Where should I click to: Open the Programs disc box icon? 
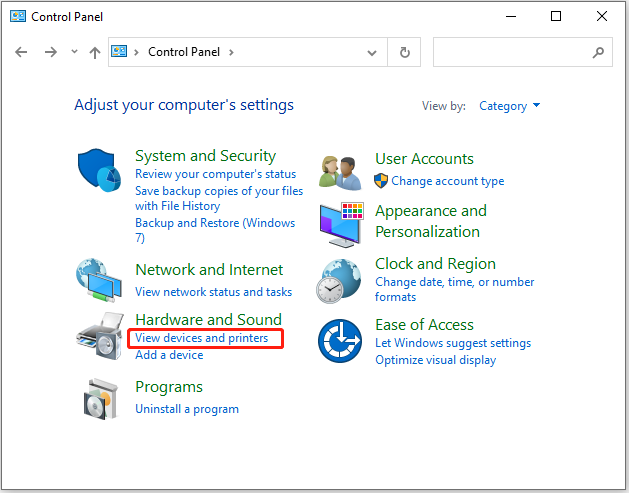pyautogui.click(x=101, y=399)
